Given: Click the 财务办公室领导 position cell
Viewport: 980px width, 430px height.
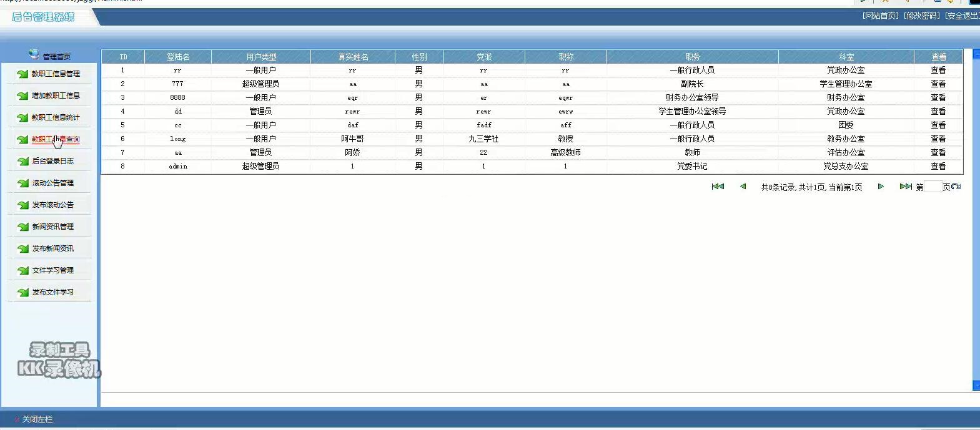Looking at the screenshot, I should 692,97.
